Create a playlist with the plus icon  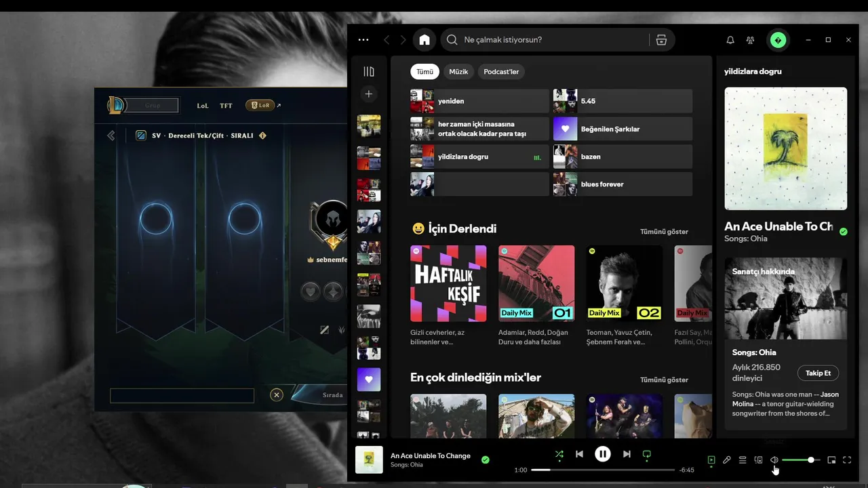point(369,94)
